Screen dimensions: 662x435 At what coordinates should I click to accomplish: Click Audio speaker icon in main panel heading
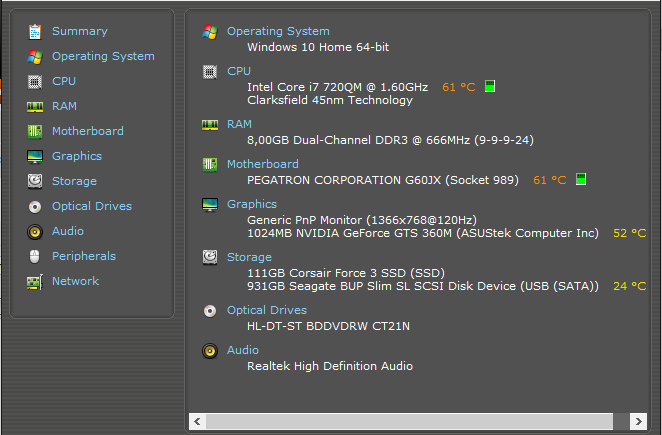tap(210, 351)
